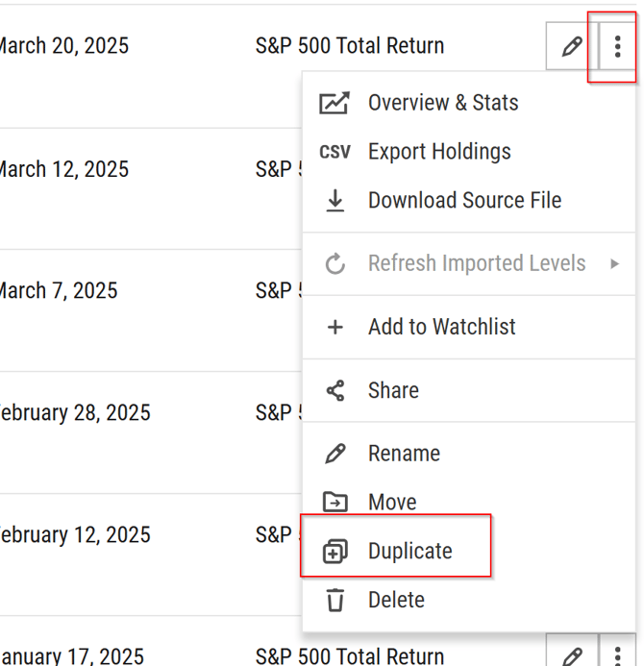Screen dimensions: 644x666
Task: Choose Rename from the context menu
Action: pos(469,454)
